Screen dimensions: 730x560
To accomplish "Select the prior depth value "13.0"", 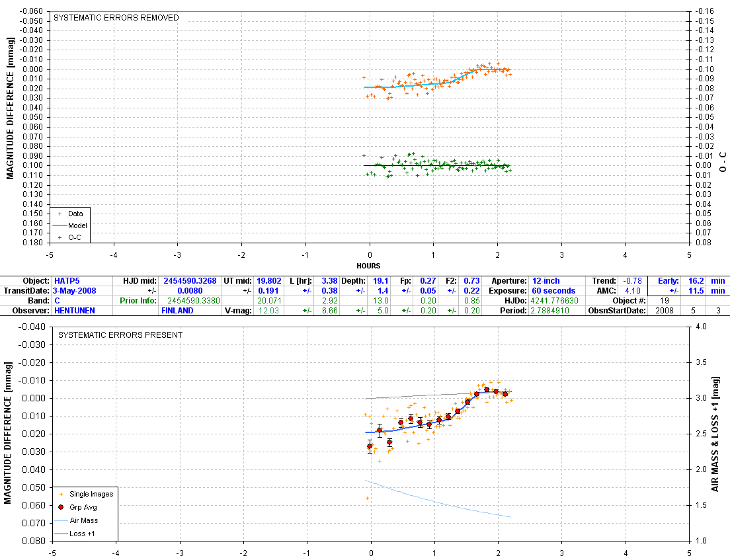I will click(381, 301).
